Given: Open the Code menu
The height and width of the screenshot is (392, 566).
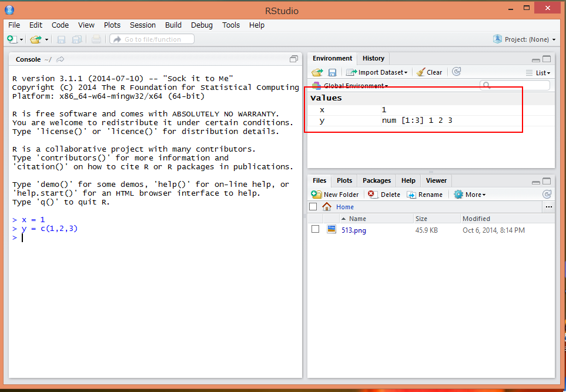Looking at the screenshot, I should click(x=60, y=25).
